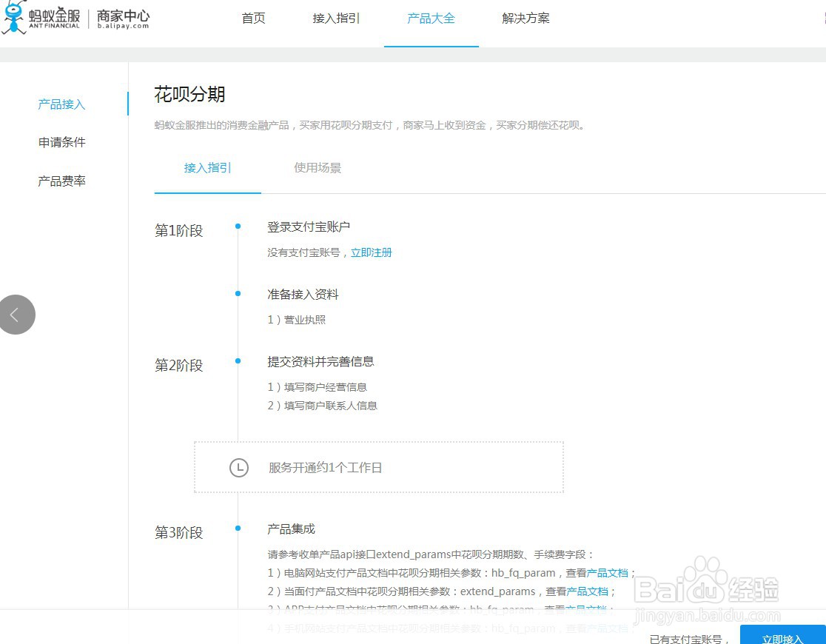This screenshot has height=644, width=826.
Task: Select 产品费率 in the sidebar
Action: [x=61, y=181]
